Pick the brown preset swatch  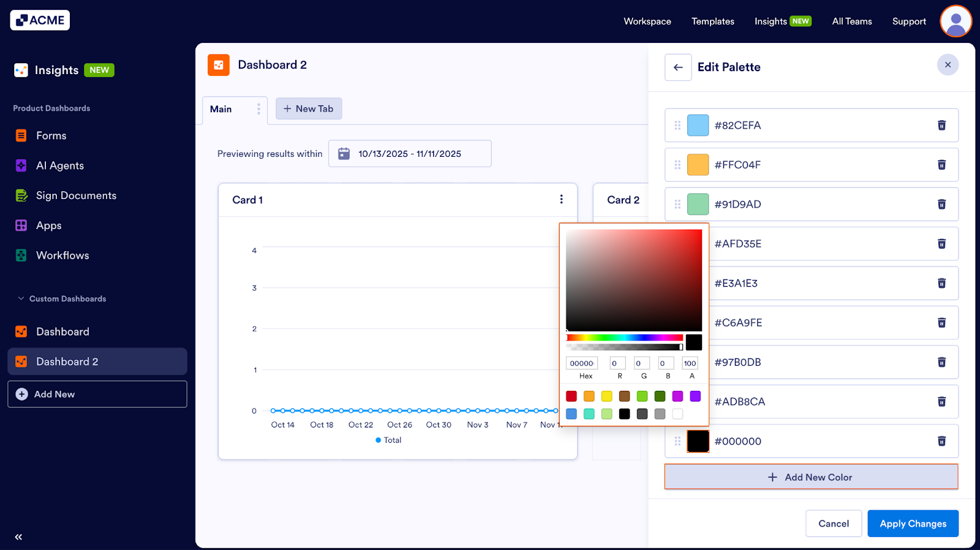tap(624, 396)
